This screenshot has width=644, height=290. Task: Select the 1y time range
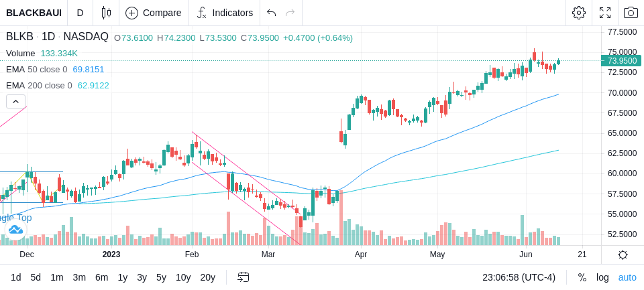pyautogui.click(x=122, y=278)
